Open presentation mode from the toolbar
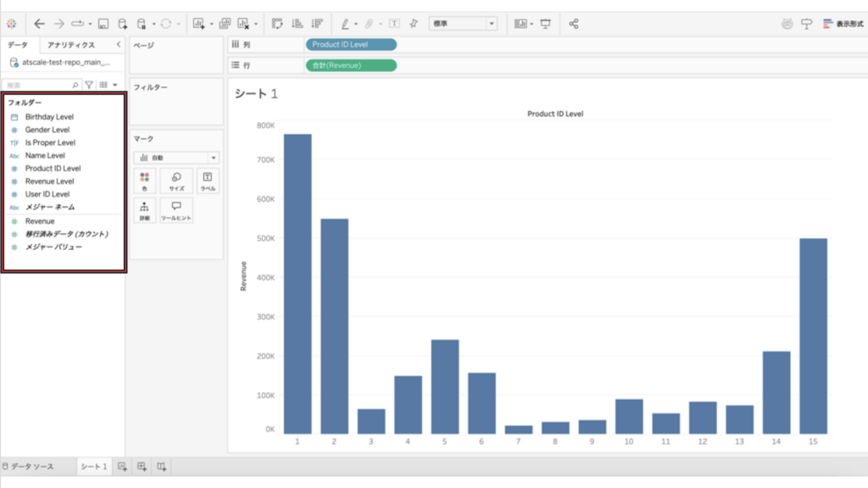Screen dimensions: 868x488 [x=545, y=24]
